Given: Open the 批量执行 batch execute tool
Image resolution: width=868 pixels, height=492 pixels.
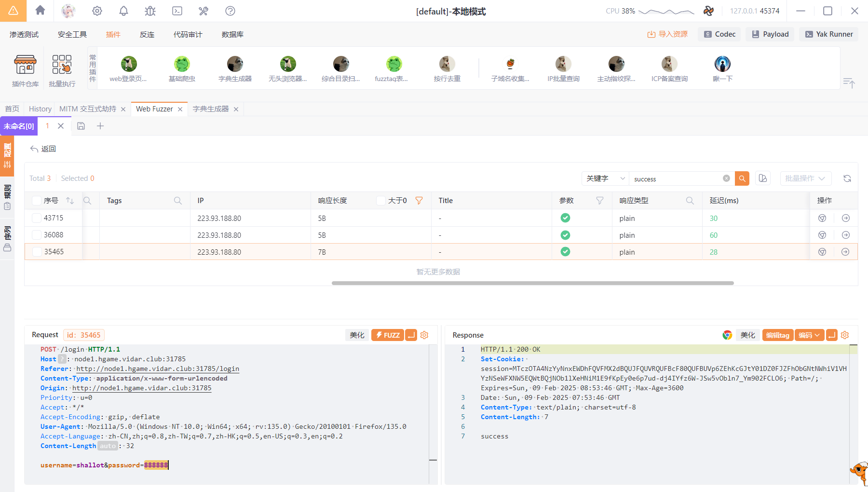Looking at the screenshot, I should tap(62, 70).
